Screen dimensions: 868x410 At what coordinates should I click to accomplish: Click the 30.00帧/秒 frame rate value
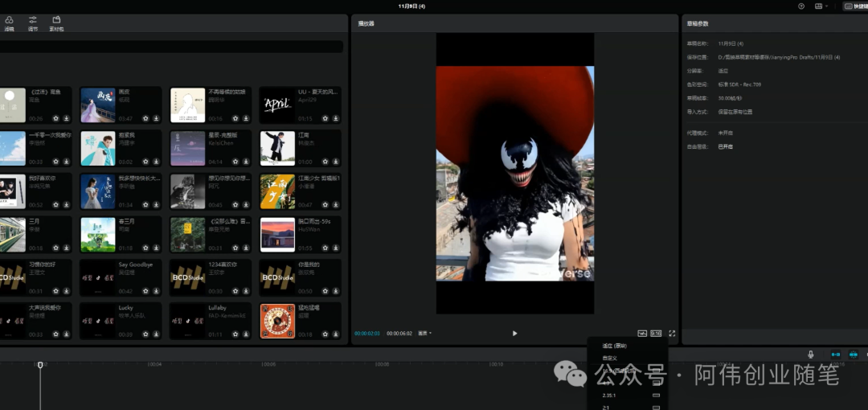[730, 98]
